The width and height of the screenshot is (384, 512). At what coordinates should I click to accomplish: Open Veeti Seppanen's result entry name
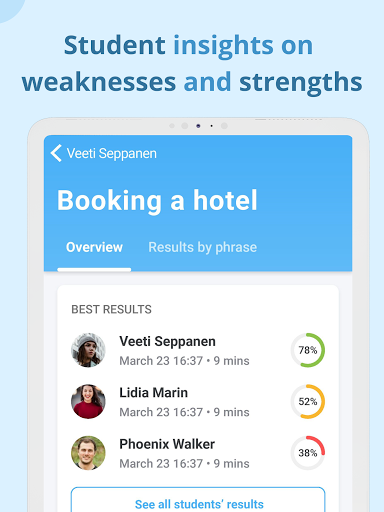click(x=167, y=342)
